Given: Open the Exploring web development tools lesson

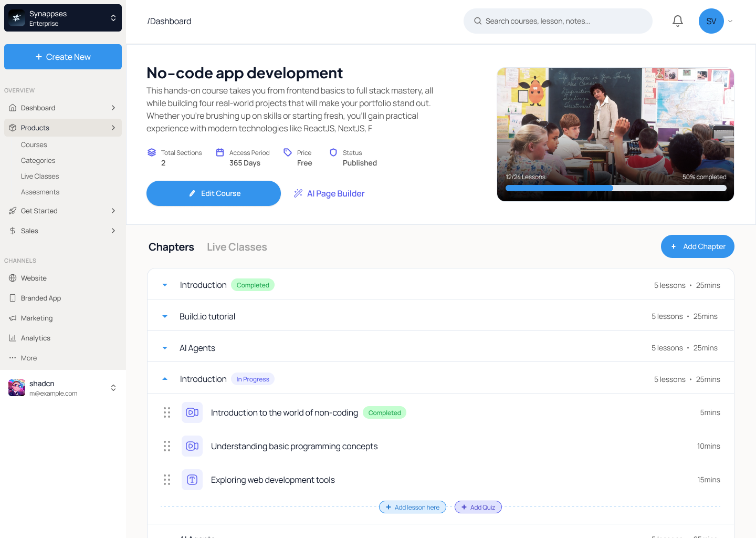Looking at the screenshot, I should click(273, 480).
